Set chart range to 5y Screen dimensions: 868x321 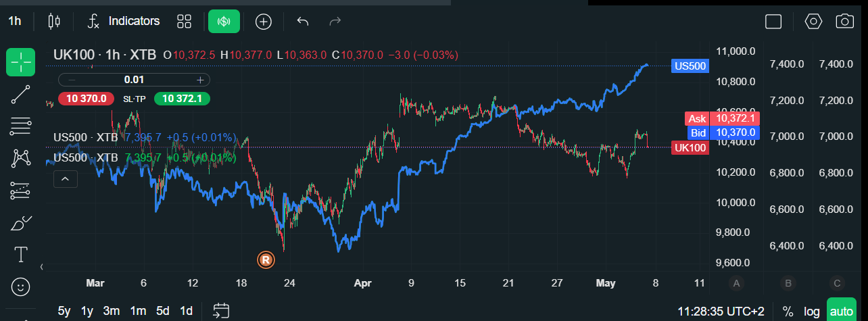(x=64, y=311)
